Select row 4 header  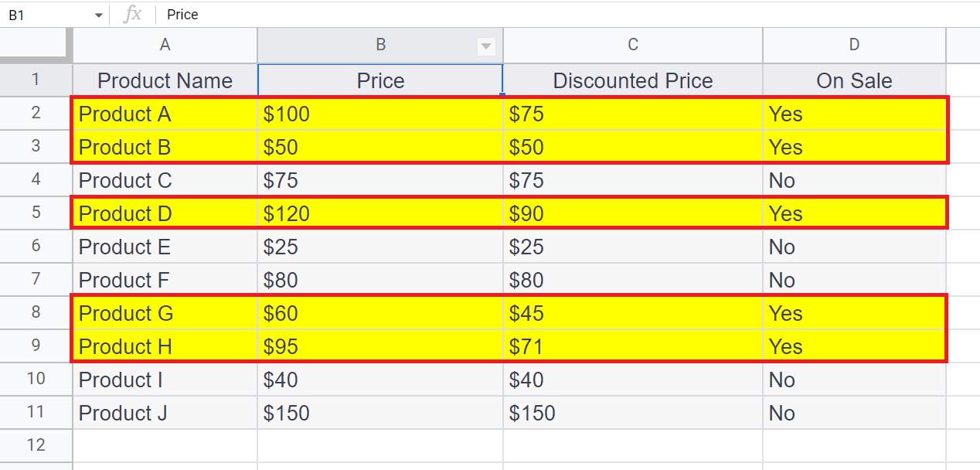[36, 180]
